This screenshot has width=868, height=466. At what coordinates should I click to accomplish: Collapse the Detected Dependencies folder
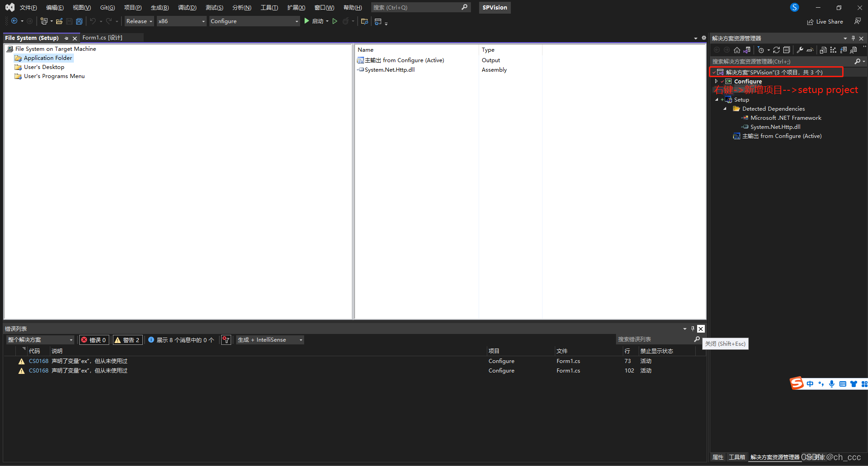point(725,108)
